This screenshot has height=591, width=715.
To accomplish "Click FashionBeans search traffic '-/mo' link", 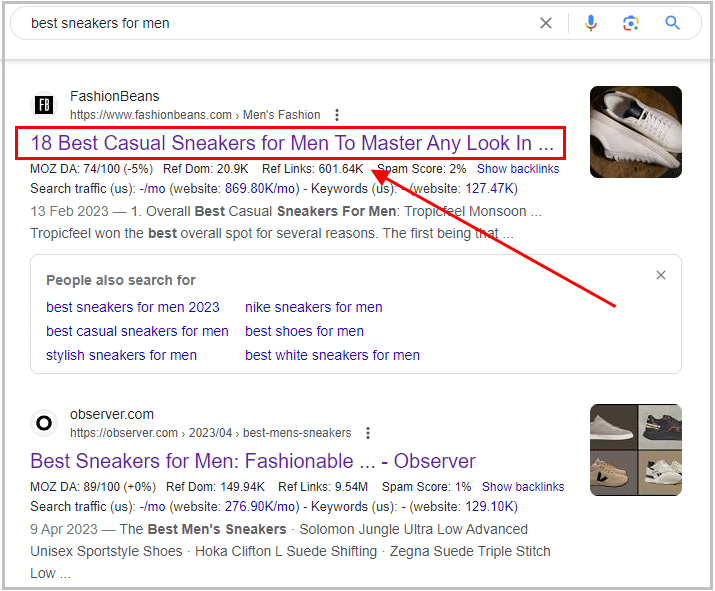I will pos(152,189).
